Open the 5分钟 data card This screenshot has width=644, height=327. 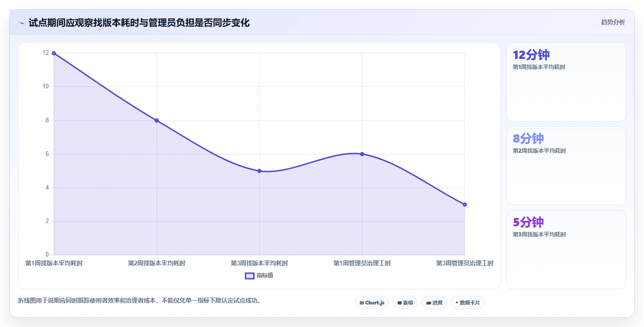tap(566, 249)
